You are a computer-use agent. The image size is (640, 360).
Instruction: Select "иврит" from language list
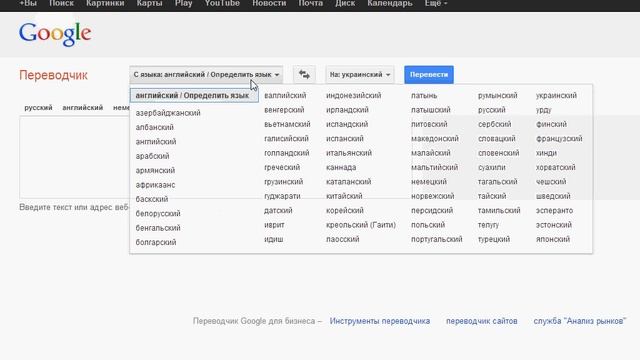pyautogui.click(x=274, y=225)
